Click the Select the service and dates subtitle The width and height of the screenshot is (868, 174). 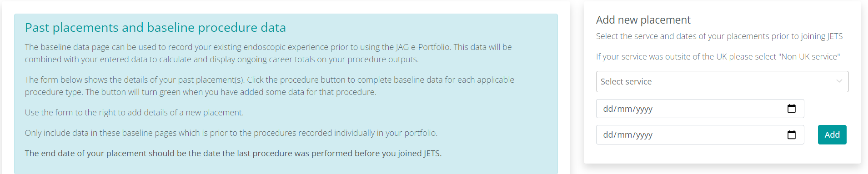click(719, 36)
